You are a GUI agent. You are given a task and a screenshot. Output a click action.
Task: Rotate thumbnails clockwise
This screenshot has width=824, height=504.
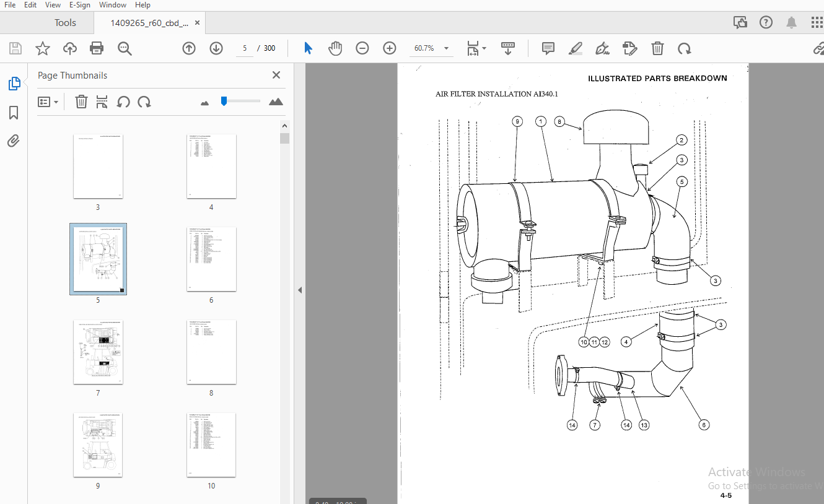[x=144, y=102]
